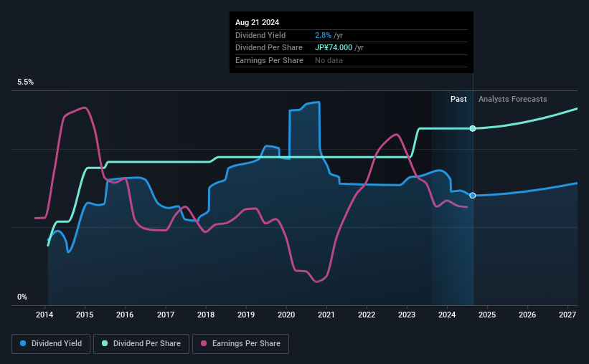The height and width of the screenshot is (364, 589).
Task: Click the 5.5% y-axis label
Action: (x=25, y=82)
